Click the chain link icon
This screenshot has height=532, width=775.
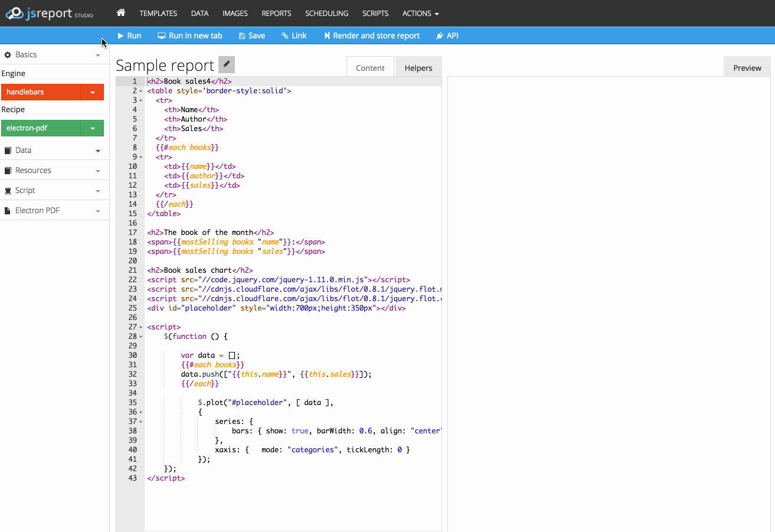pyautogui.click(x=285, y=35)
